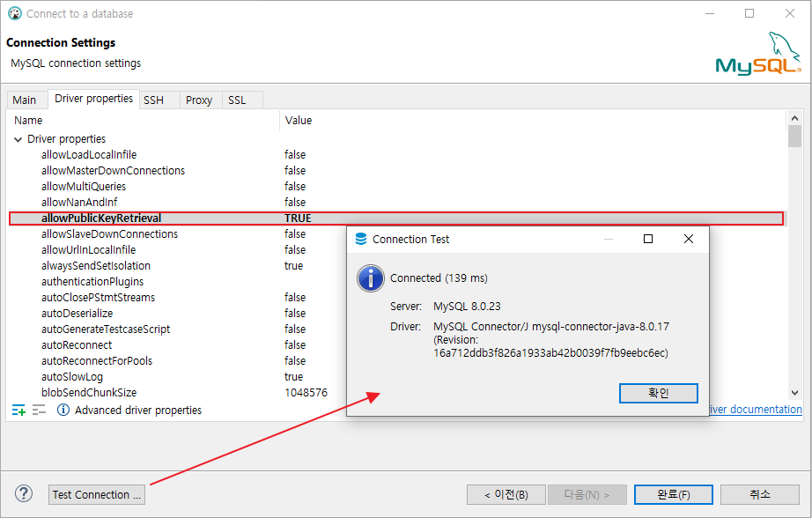Image resolution: width=812 pixels, height=518 pixels.
Task: Select the allowSlaveDownConnections property
Action: pyautogui.click(x=109, y=234)
